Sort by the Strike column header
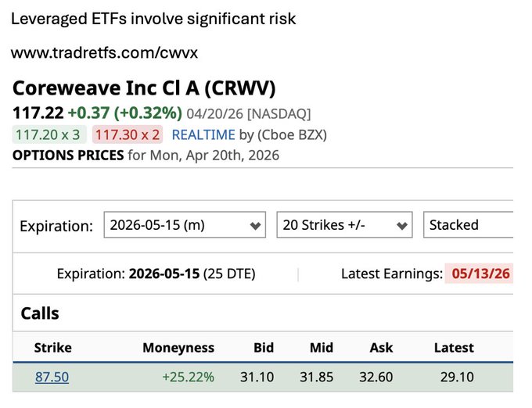Image resolution: width=532 pixels, height=408 pixels. click(52, 348)
